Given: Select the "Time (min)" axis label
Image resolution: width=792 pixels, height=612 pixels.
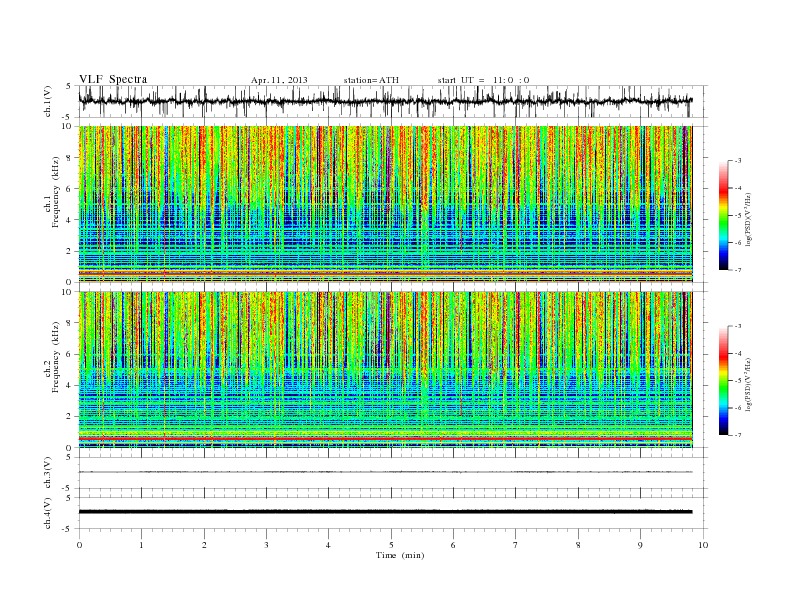Looking at the screenshot, I should pyautogui.click(x=400, y=555).
